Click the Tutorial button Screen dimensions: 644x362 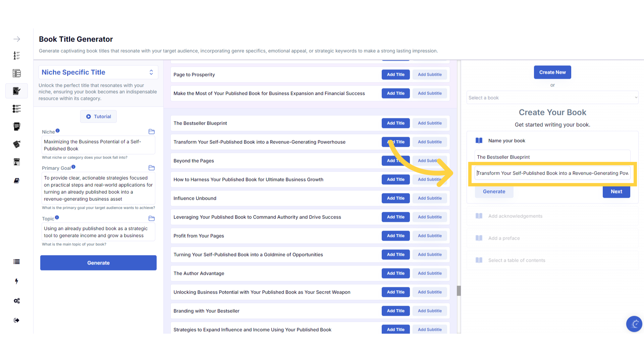pyautogui.click(x=98, y=117)
